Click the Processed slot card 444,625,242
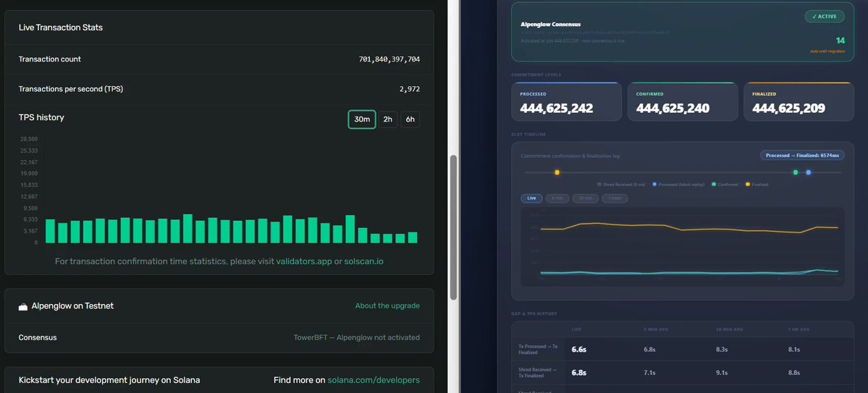The image size is (868, 393). pyautogui.click(x=566, y=102)
